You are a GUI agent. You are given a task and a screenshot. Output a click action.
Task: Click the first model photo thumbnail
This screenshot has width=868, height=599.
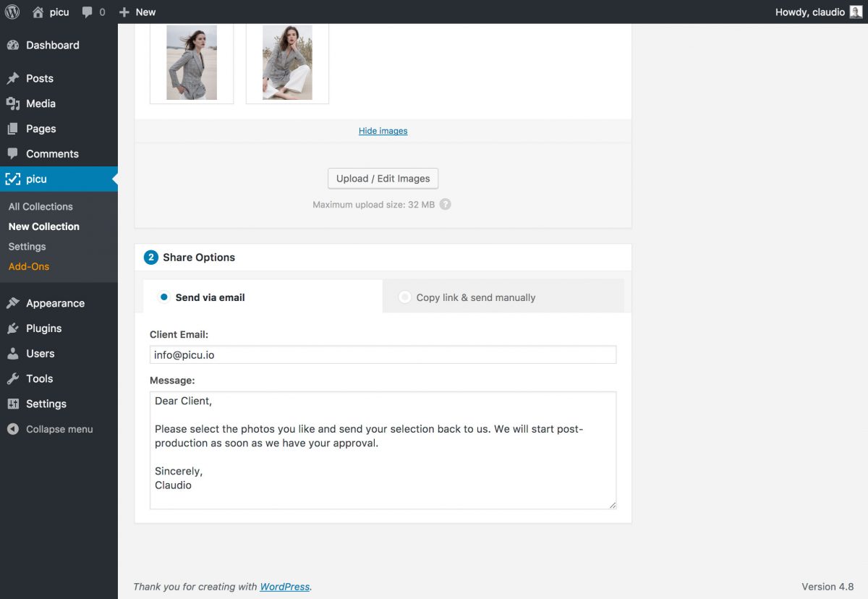pyautogui.click(x=192, y=63)
